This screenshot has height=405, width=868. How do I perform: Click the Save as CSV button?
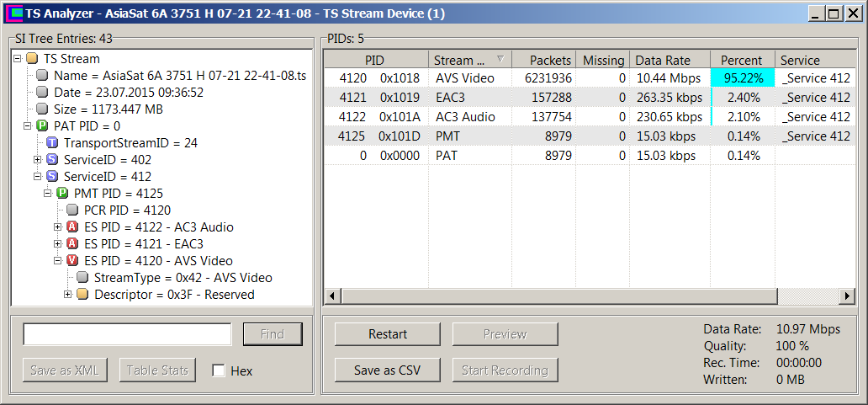(x=387, y=370)
